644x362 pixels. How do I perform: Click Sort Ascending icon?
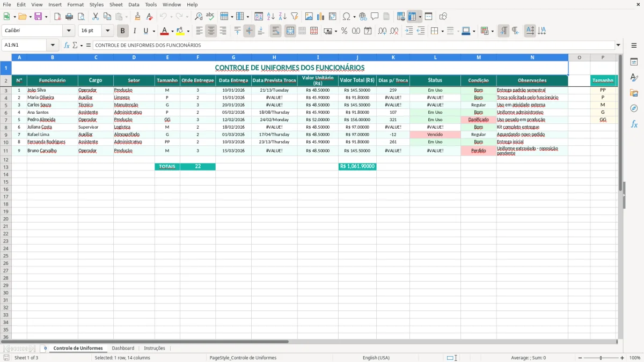point(271,17)
